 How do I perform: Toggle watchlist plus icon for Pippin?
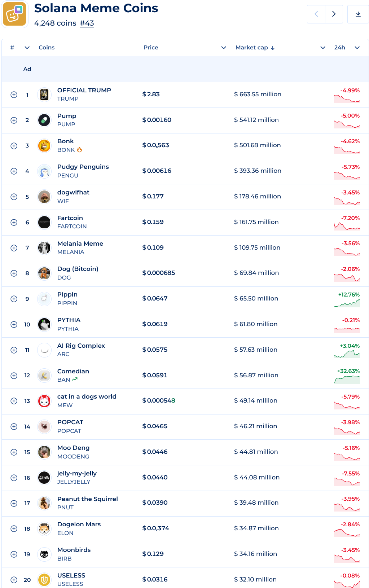click(14, 299)
